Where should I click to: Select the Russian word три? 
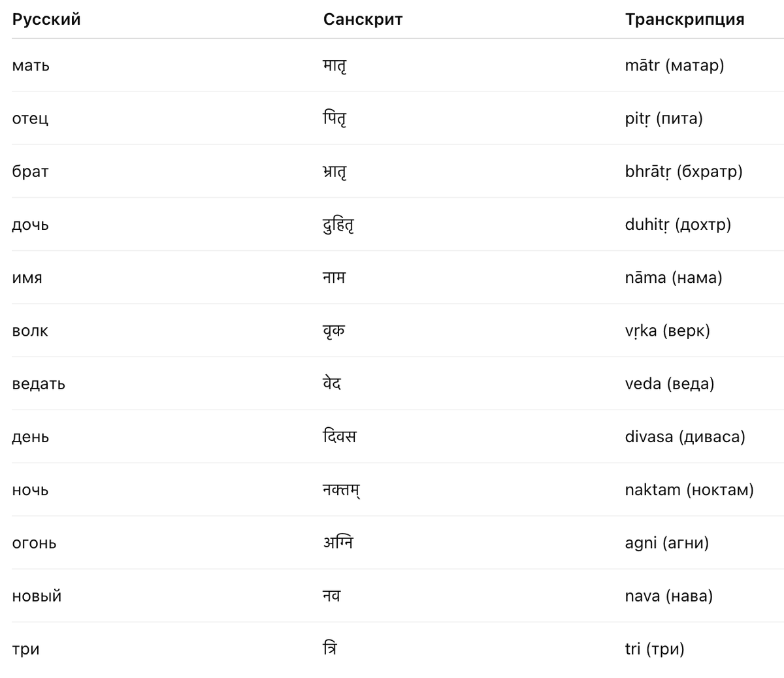click(x=25, y=650)
